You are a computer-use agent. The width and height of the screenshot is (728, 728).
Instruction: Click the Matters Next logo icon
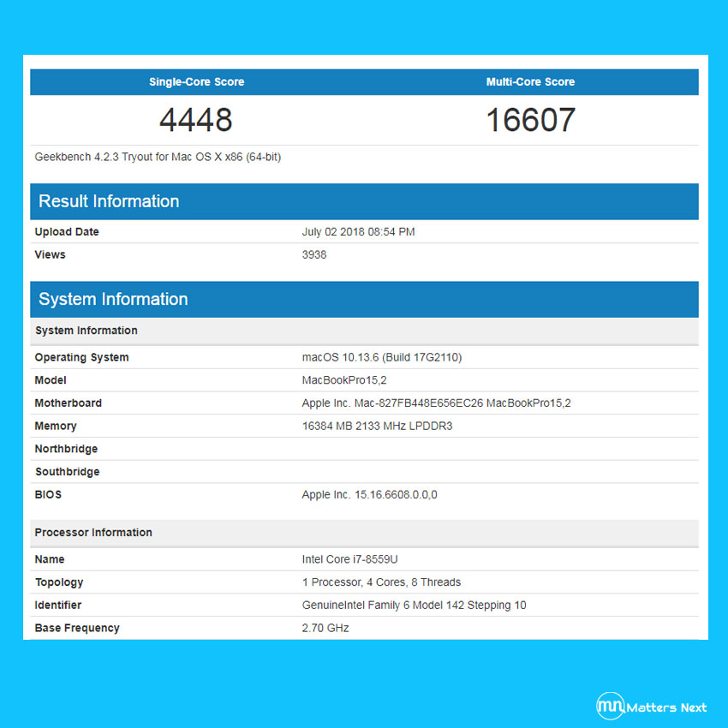608,706
